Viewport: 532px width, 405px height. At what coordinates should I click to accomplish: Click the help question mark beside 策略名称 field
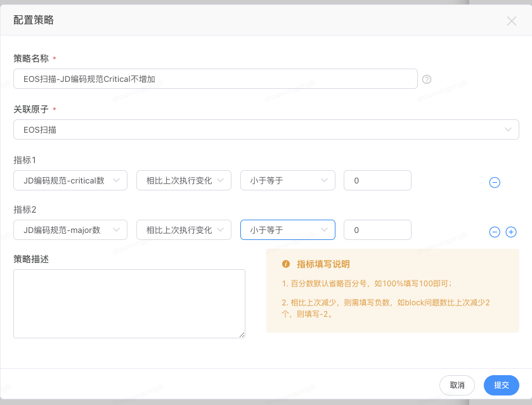click(x=427, y=79)
